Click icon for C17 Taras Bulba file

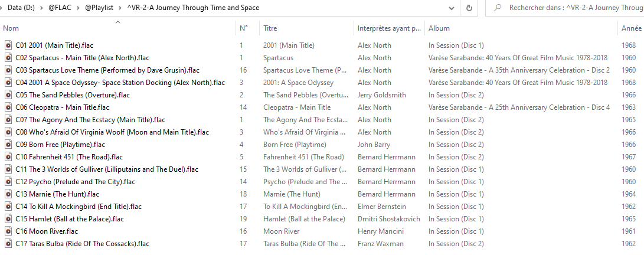8,244
